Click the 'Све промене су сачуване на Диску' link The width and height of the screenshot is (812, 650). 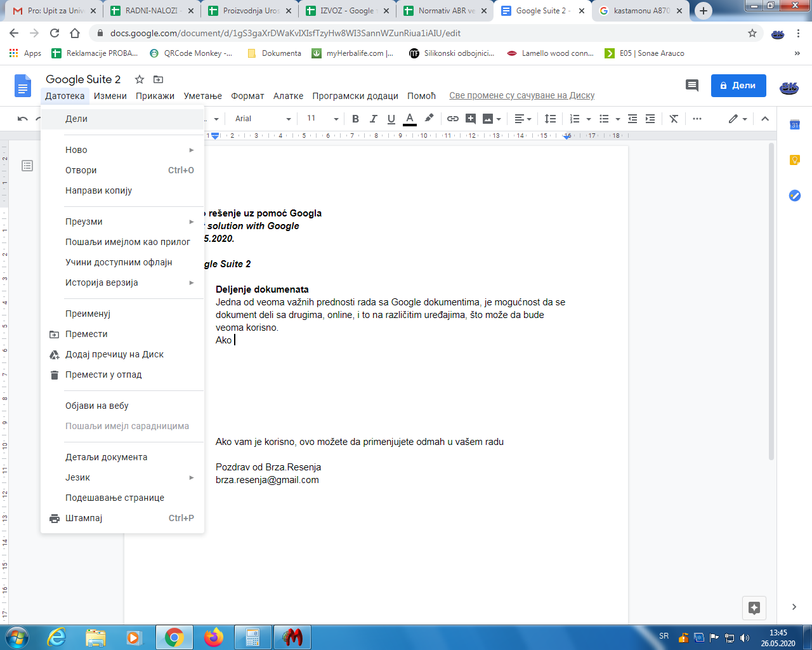click(521, 96)
